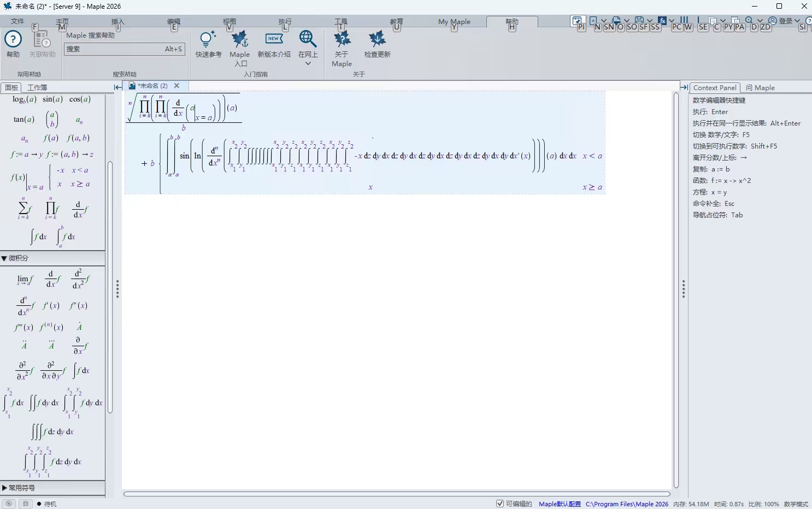Switch to the My Maple ribbon tab
The image size is (812, 509).
coord(454,22)
